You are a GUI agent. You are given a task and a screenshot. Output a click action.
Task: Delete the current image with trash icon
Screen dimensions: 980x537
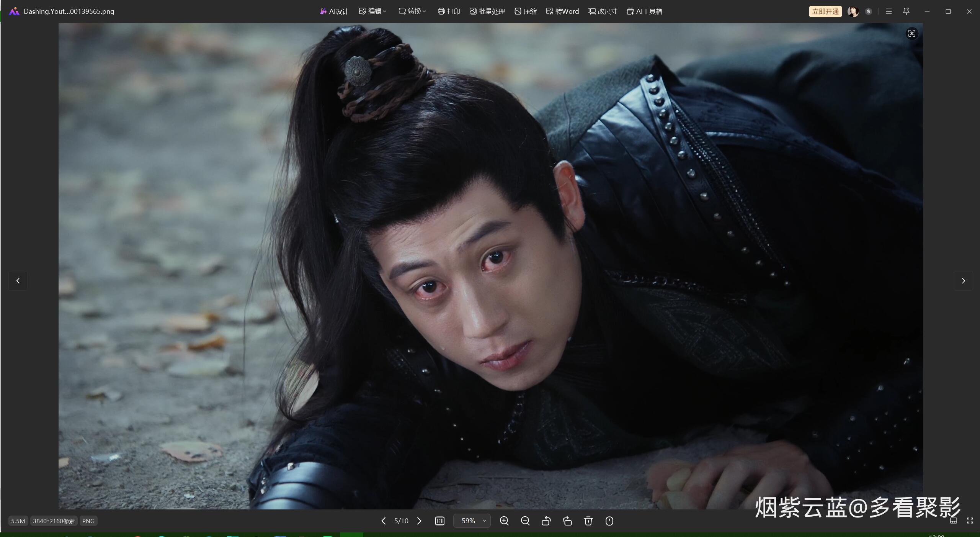(x=588, y=521)
